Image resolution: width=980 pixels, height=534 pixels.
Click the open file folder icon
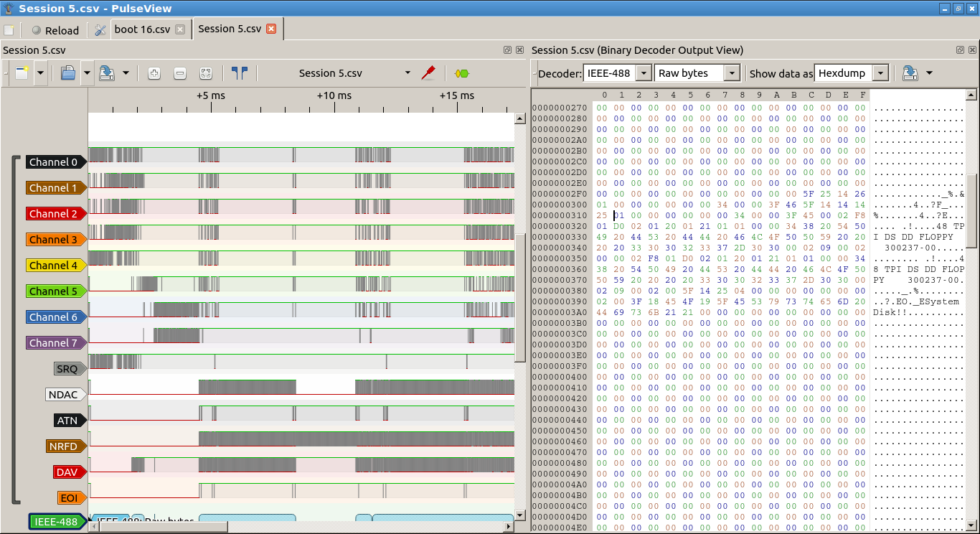68,73
